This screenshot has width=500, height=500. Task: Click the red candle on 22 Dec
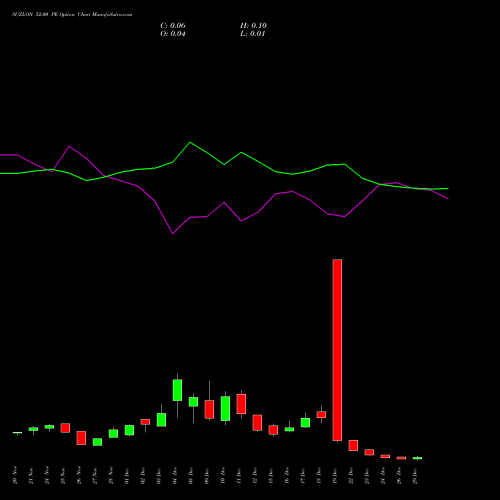[x=353, y=445]
